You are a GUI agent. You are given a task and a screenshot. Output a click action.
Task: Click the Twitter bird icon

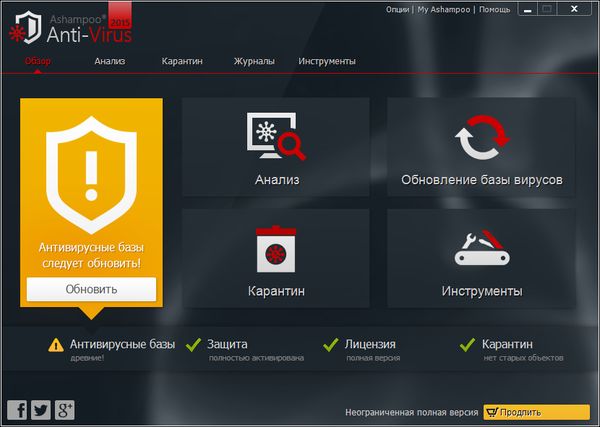tap(41, 409)
